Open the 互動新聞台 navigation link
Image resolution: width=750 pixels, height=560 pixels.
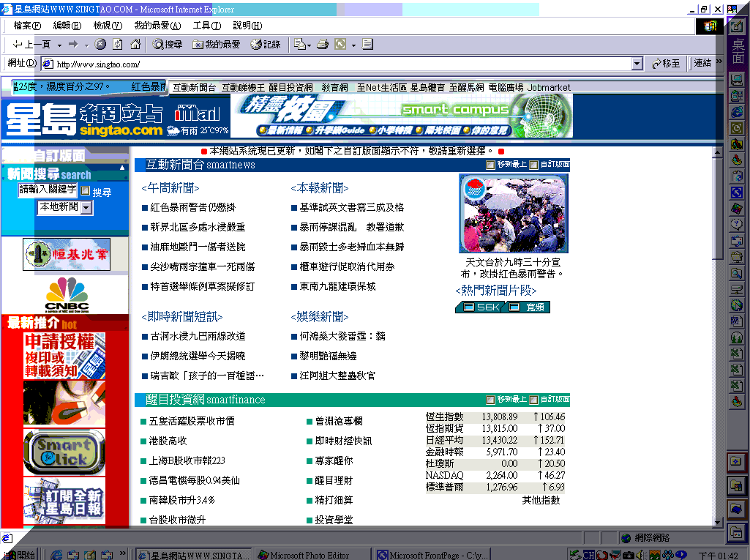coord(194,88)
